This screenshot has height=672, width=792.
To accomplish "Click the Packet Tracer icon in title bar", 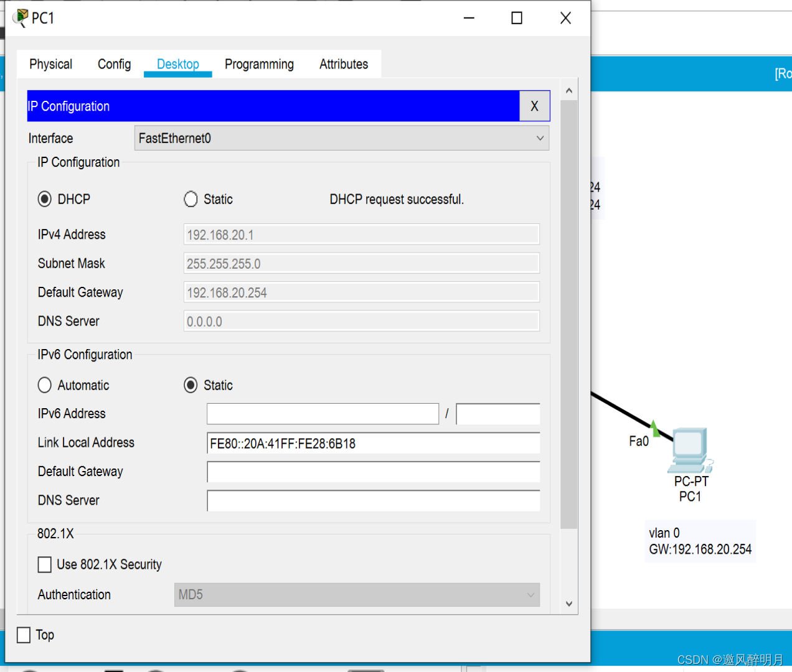I will coord(21,18).
